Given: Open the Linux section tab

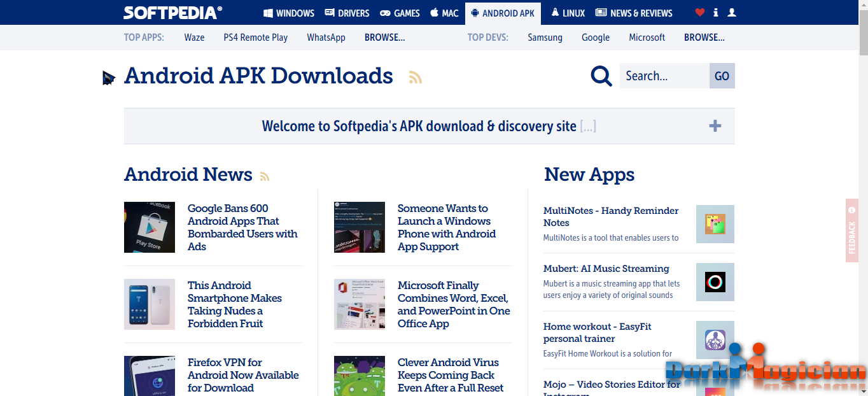Looking at the screenshot, I should [568, 13].
